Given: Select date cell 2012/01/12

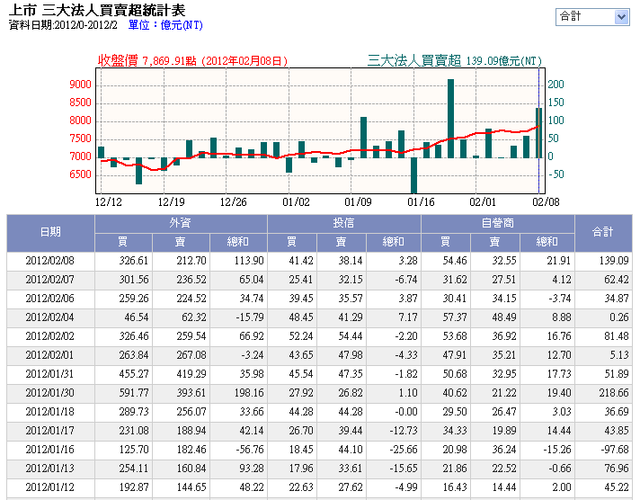Looking at the screenshot, I should 50,487.
